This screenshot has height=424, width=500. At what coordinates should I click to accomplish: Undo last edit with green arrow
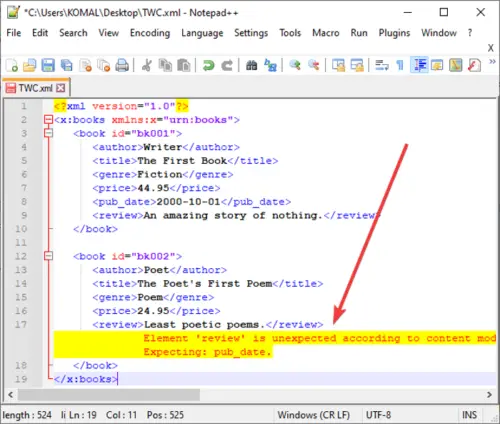coord(209,65)
